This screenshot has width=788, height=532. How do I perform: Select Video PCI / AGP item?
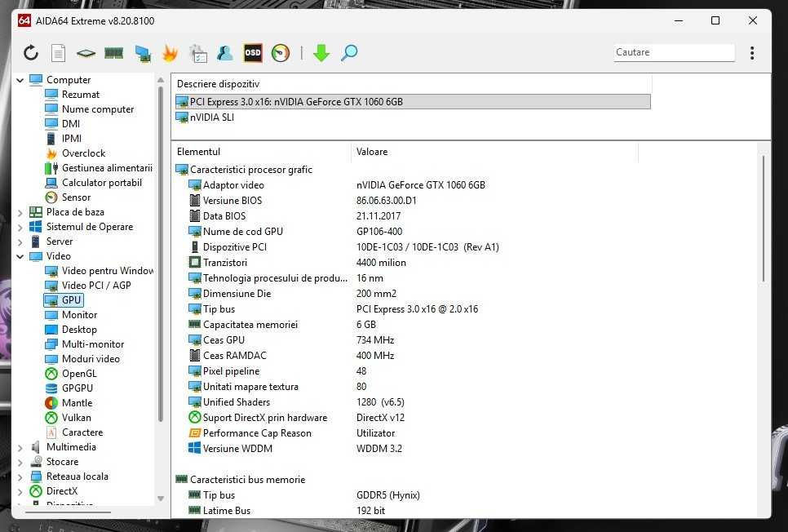click(96, 285)
